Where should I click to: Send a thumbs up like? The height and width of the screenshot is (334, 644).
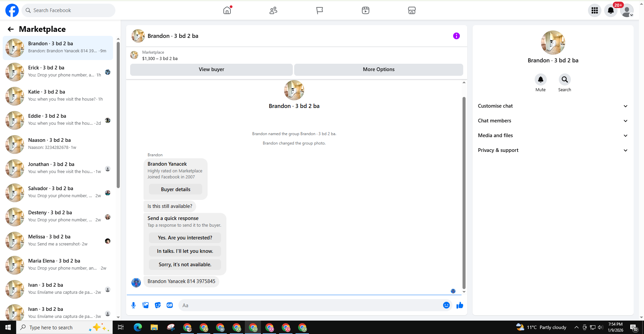[x=460, y=305]
